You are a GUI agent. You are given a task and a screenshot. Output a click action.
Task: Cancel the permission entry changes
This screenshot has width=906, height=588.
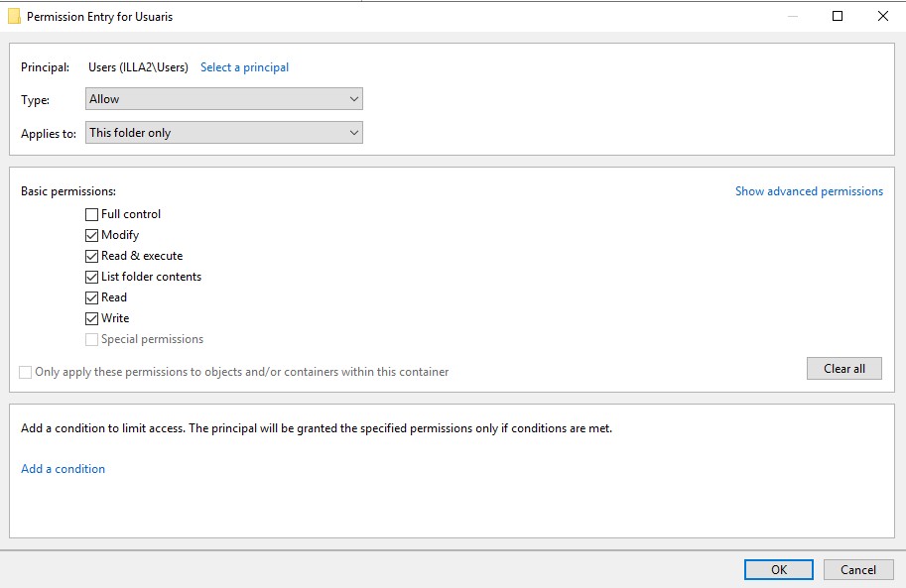point(858,569)
